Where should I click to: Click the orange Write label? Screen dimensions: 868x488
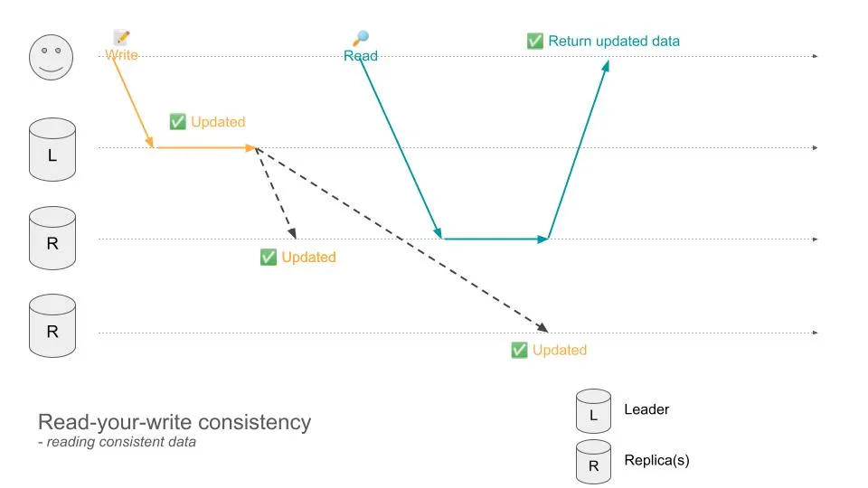(121, 55)
